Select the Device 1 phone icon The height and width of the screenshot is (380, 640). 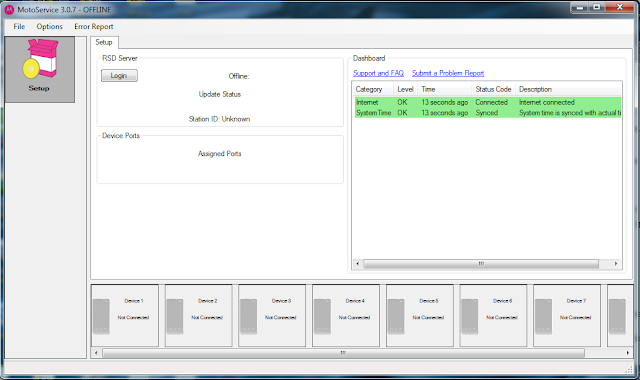tap(101, 316)
